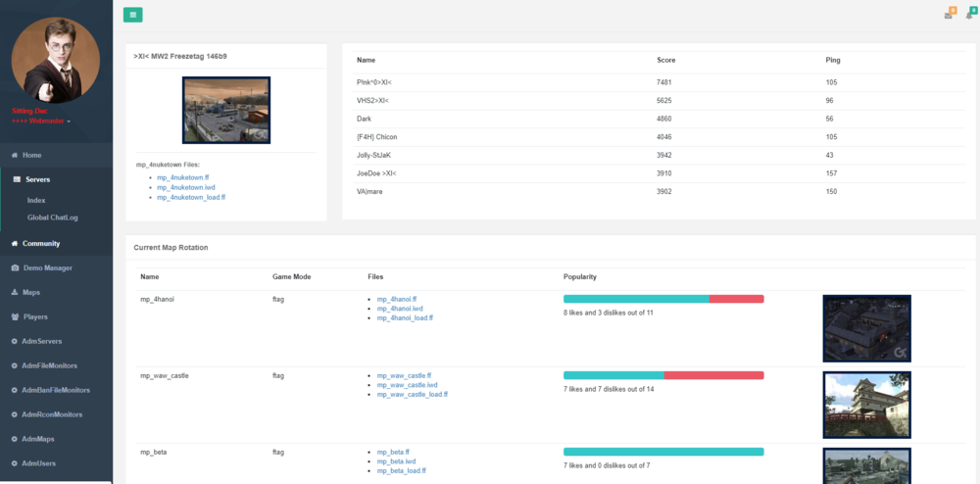This screenshot has width=980, height=484.
Task: Collapse the Servers sidebar section
Action: pyautogui.click(x=37, y=179)
